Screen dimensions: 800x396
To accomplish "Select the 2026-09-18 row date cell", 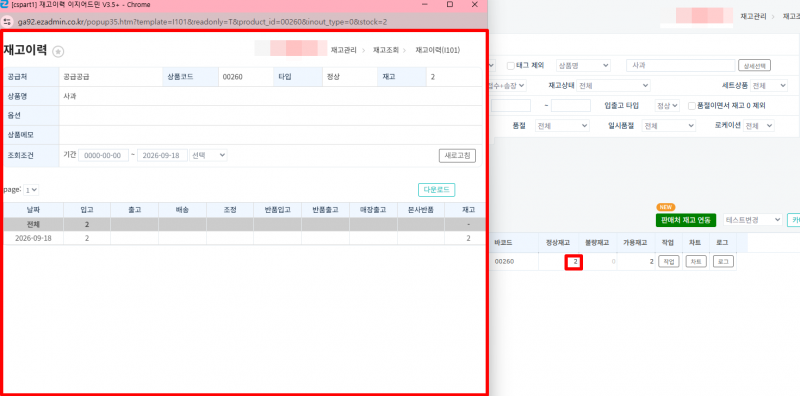I will tap(33, 238).
